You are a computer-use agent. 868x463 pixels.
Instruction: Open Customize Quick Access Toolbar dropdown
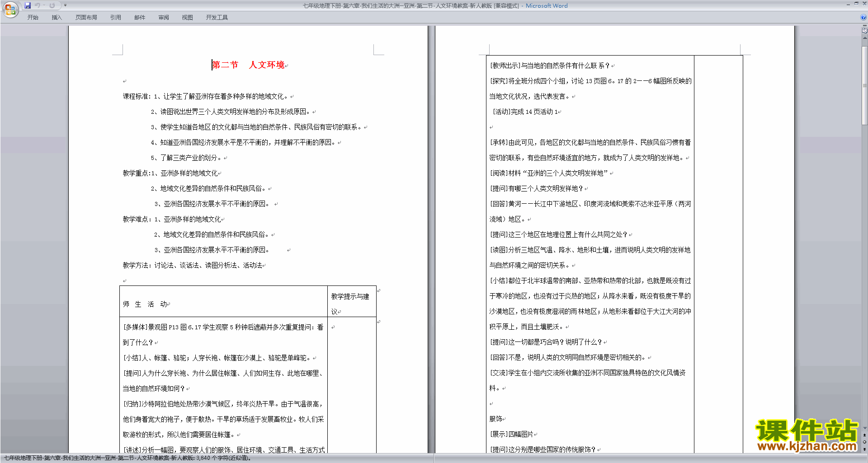pyautogui.click(x=65, y=5)
